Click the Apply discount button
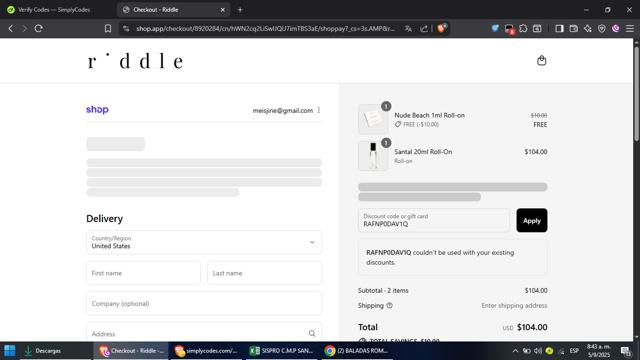 (531, 220)
